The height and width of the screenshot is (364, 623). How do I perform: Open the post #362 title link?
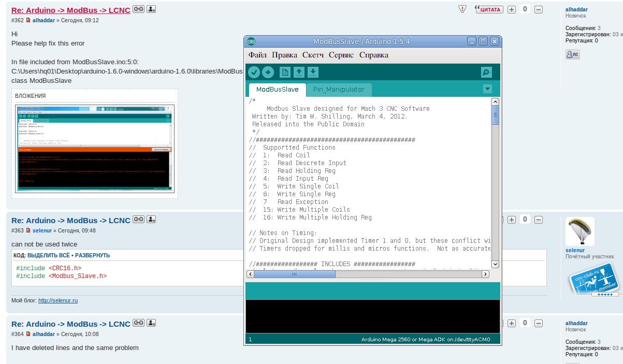point(71,10)
